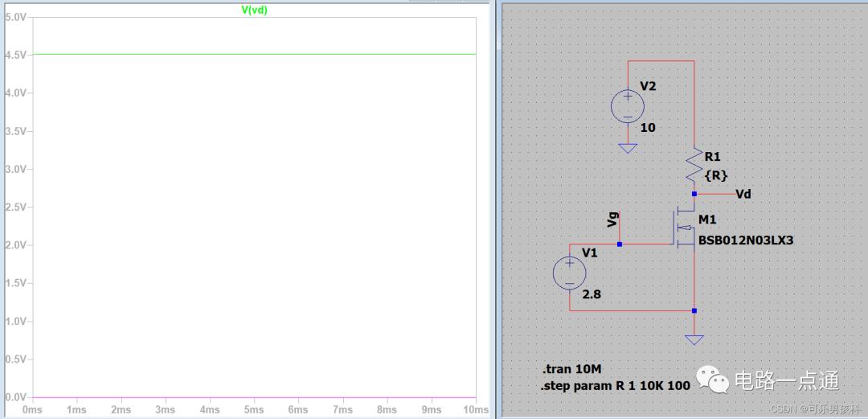Image resolution: width=868 pixels, height=419 pixels.
Task: Click the 3.0V y-axis label
Action: coord(15,169)
